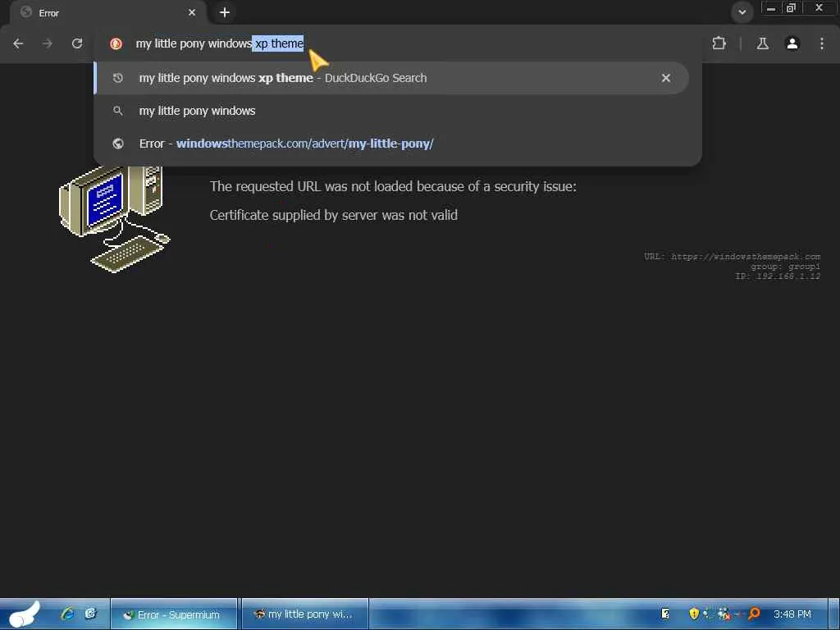Image resolution: width=840 pixels, height=630 pixels.
Task: Click the globe icon beside Error suggestion
Action: click(118, 144)
